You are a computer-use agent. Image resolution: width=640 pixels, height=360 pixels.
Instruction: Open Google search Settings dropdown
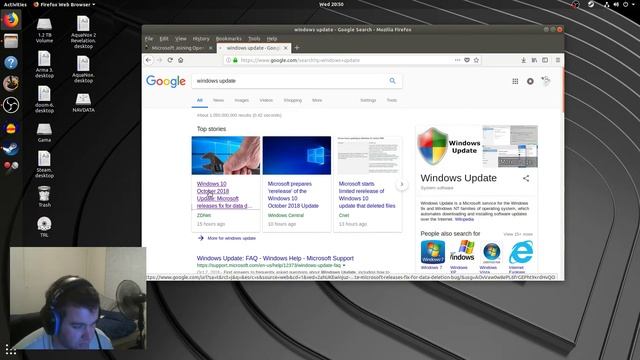click(368, 100)
